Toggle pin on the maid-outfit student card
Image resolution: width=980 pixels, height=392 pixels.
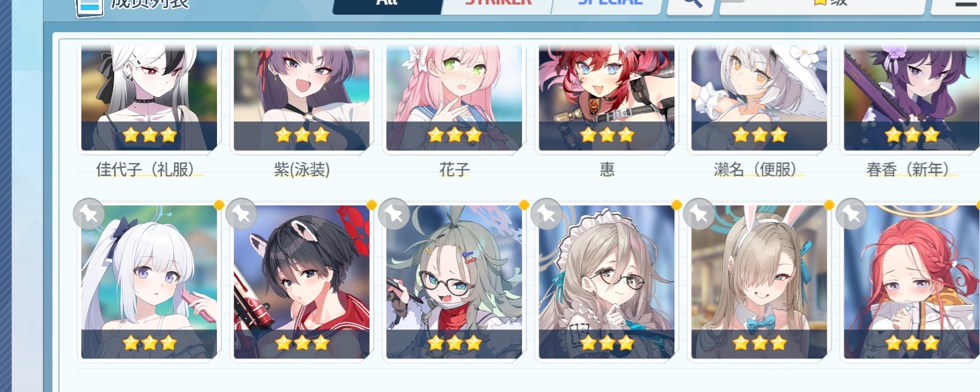tap(547, 214)
